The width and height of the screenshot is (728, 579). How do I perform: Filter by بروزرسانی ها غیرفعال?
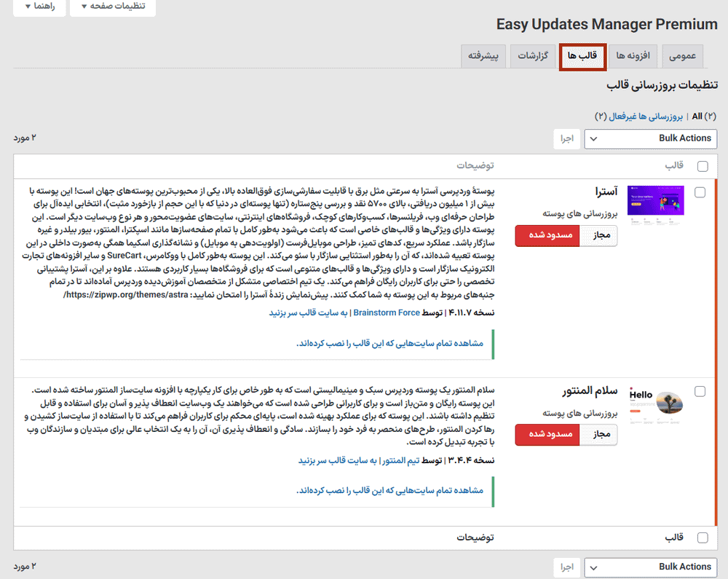coord(645,117)
